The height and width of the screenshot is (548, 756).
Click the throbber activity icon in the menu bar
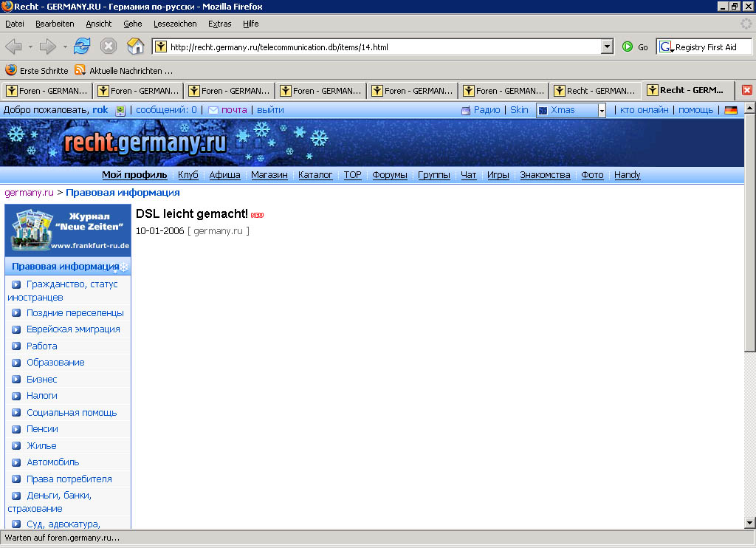(x=746, y=23)
